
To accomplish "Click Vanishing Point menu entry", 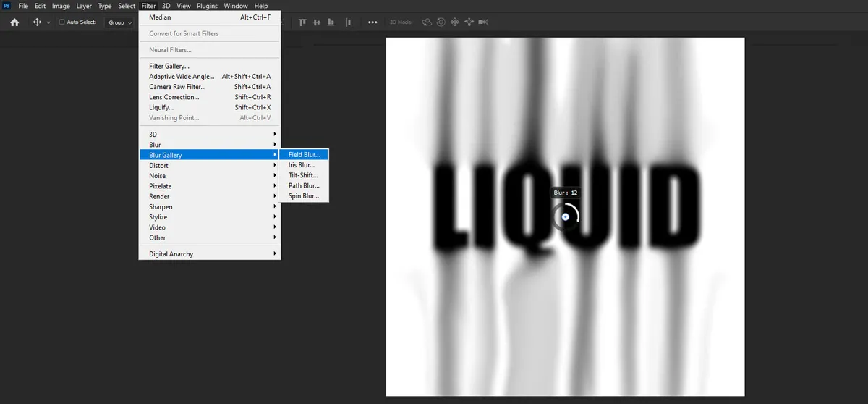I will [x=210, y=117].
